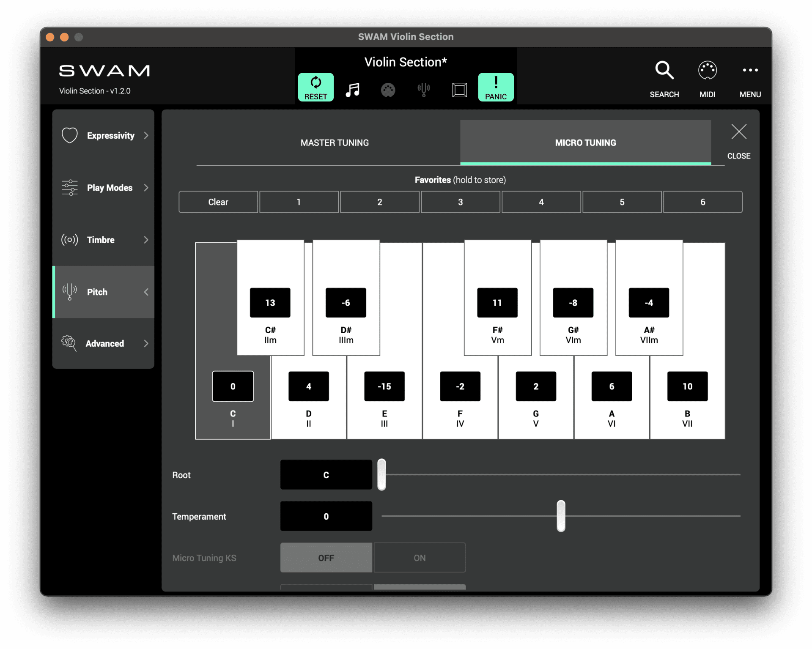
Task: Open the Timbre section icon in the sidebar
Action: 69,240
